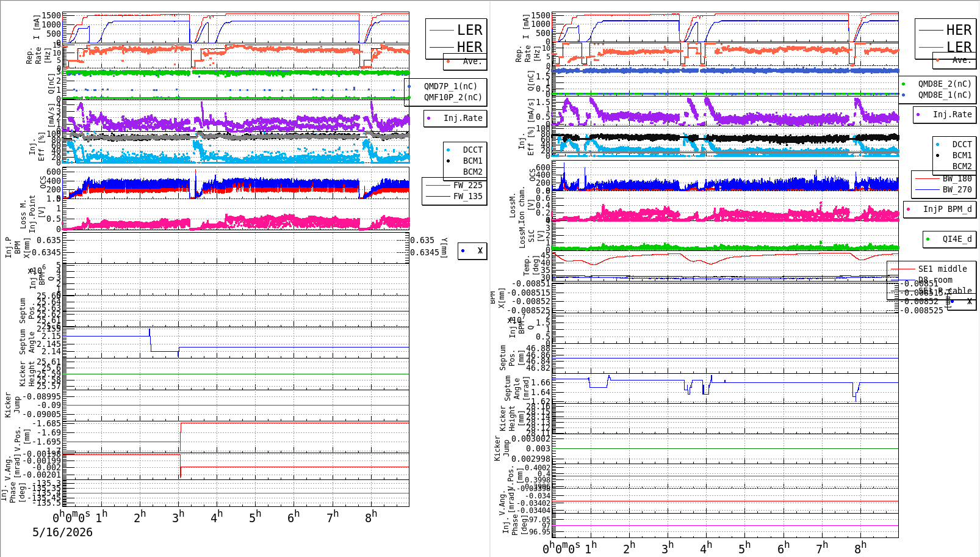Click BCM1 legend entry in the right plot
The height and width of the screenshot is (557, 980).
(962, 156)
